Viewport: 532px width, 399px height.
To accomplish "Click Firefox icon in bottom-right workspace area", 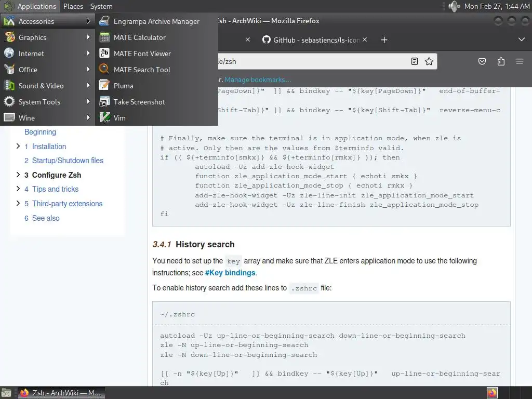I will pyautogui.click(x=492, y=393).
